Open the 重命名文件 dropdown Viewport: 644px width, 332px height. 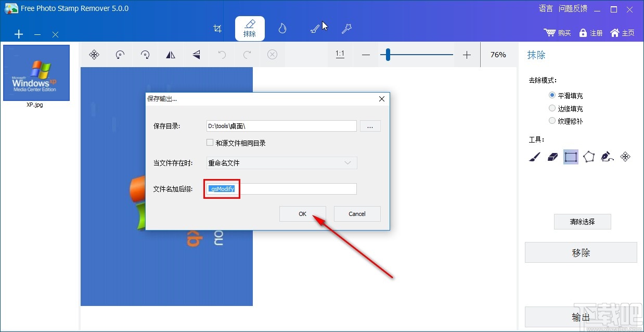point(347,162)
